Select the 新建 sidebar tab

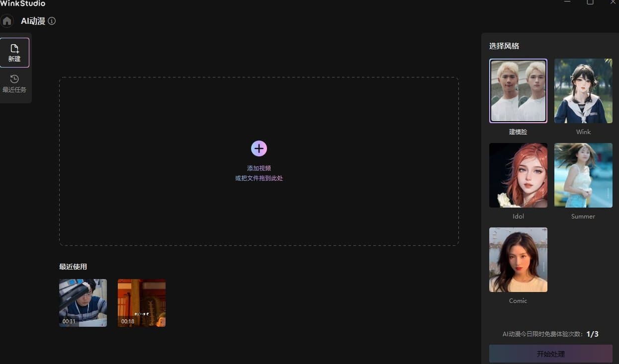pyautogui.click(x=14, y=53)
